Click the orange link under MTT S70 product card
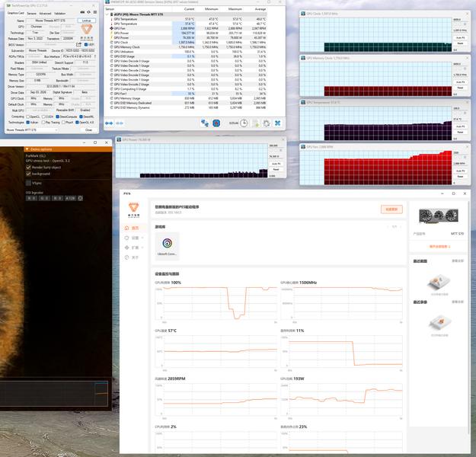 pyautogui.click(x=439, y=246)
